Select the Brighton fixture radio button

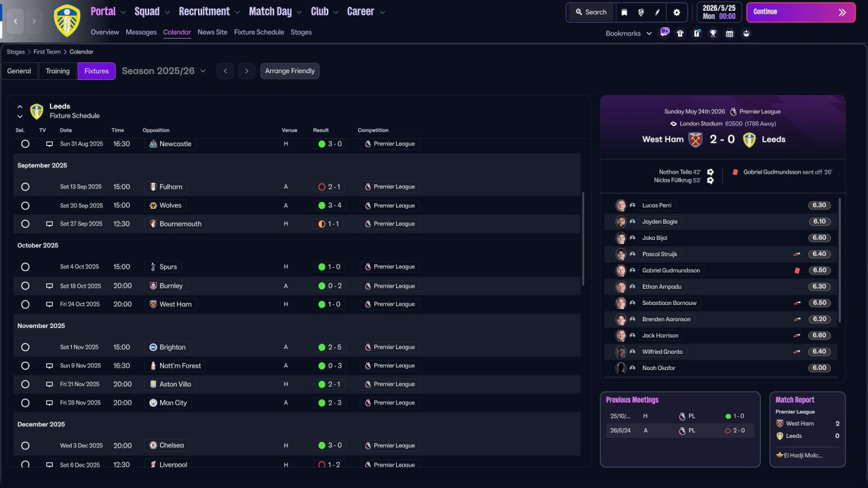25,347
